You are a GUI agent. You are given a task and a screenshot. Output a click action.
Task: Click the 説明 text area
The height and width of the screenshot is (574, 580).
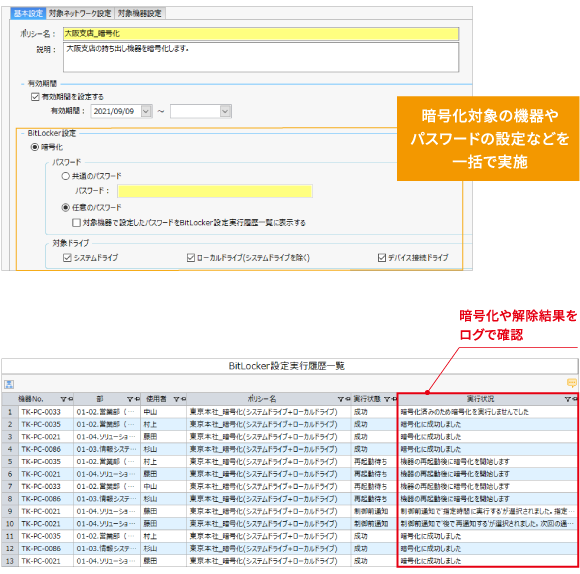tap(261, 57)
